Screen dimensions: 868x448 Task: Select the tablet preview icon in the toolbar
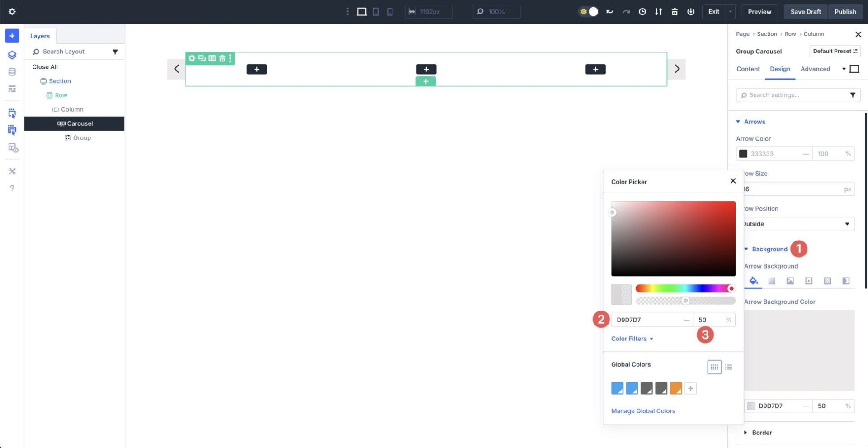[376, 11]
